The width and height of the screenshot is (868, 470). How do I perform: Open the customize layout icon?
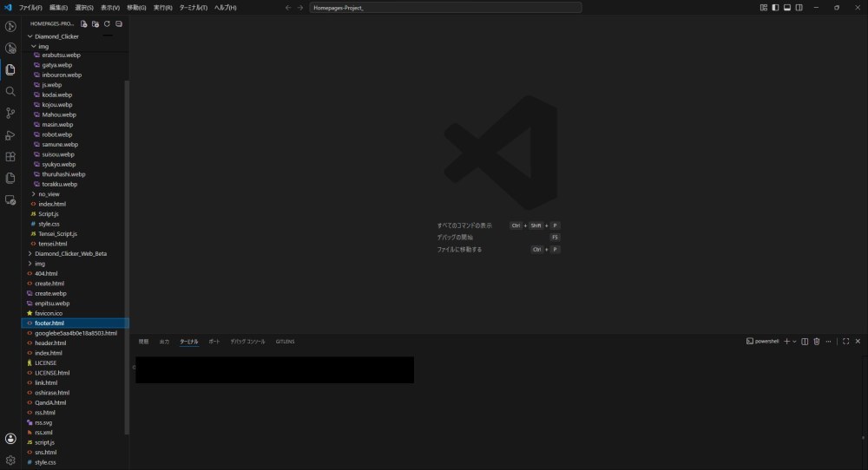pyautogui.click(x=763, y=8)
